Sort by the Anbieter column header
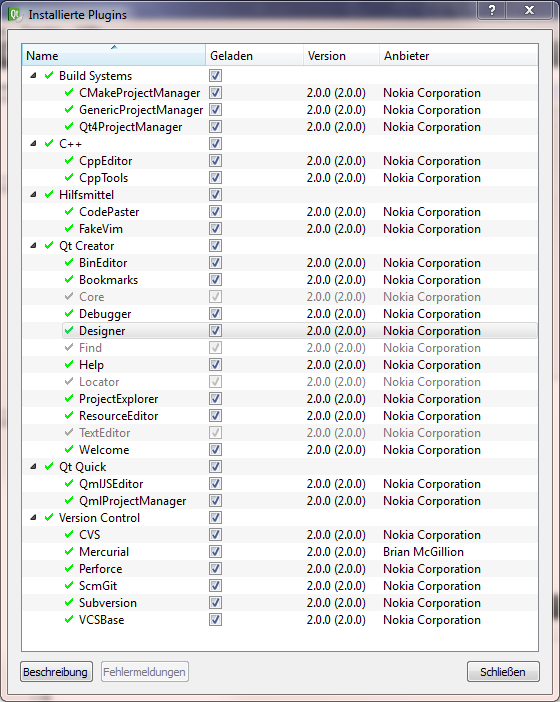 click(458, 55)
